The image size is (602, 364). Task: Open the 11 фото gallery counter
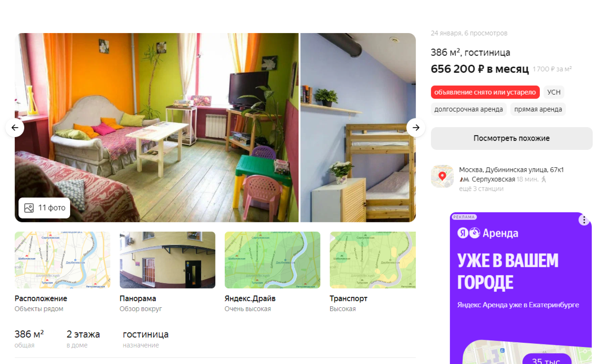[44, 208]
